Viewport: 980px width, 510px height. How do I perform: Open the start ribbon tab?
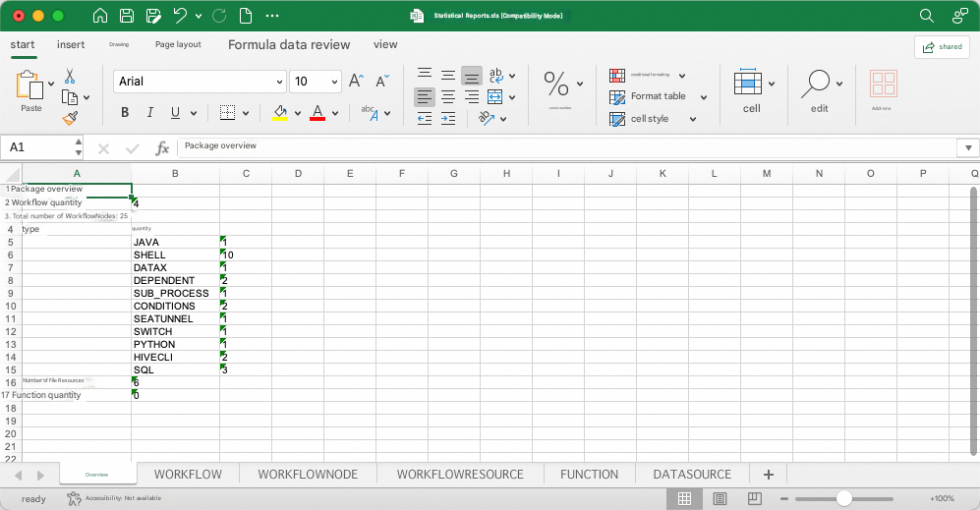point(23,44)
